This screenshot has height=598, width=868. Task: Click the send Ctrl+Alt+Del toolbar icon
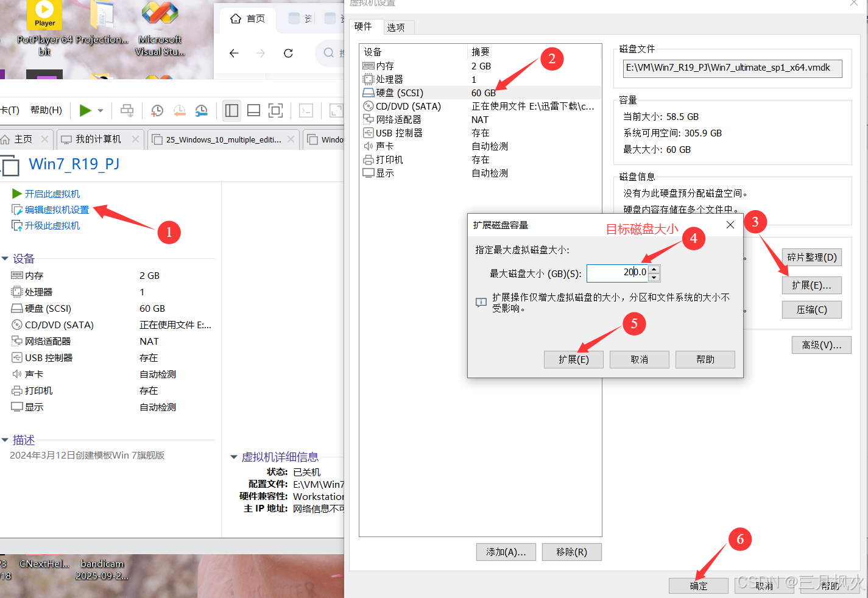coord(127,110)
